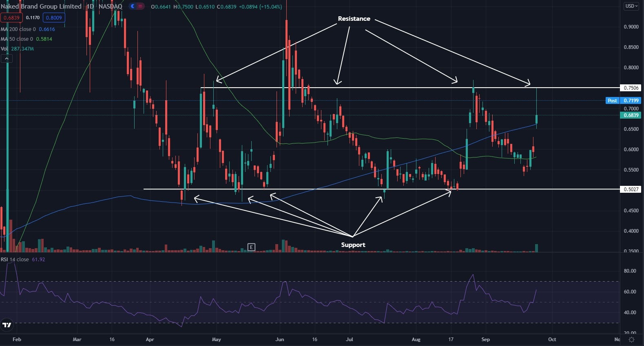This screenshot has width=644, height=346.
Task: Click the earnings E marker
Action: [251, 247]
